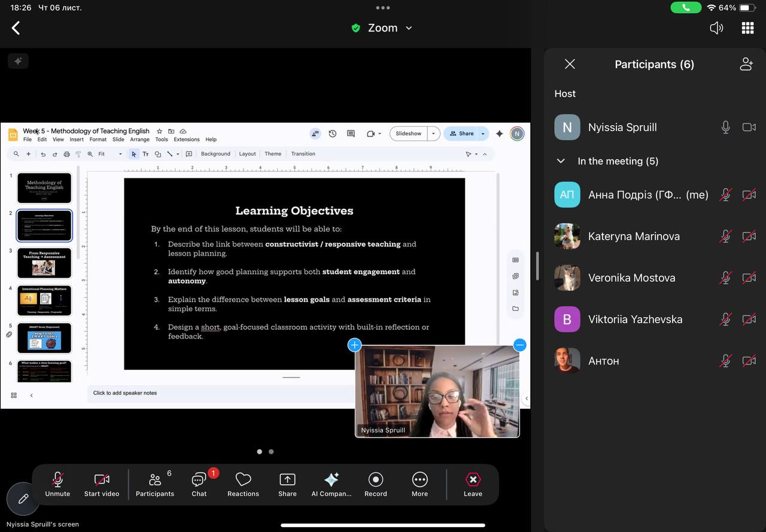Unmute your microphone
Screen dimensions: 766x532
pos(57,480)
